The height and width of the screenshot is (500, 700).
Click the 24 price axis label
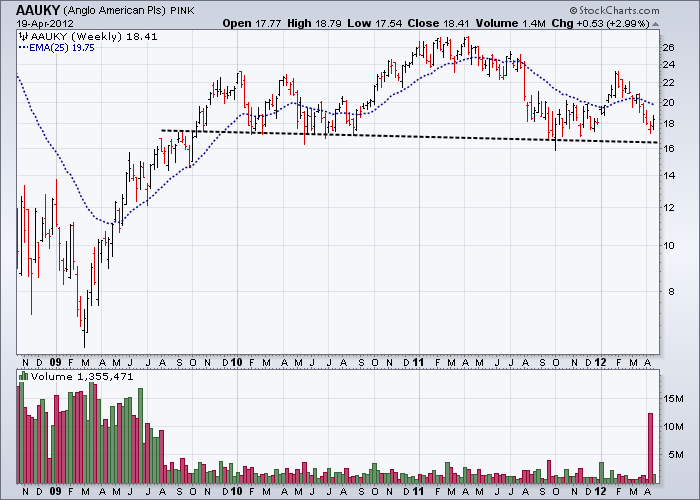click(668, 65)
